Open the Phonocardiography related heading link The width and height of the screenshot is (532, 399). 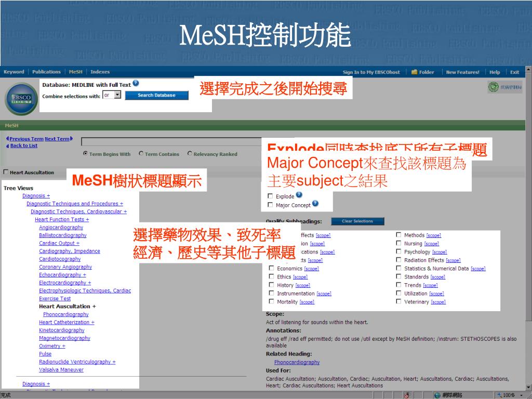coord(297,362)
